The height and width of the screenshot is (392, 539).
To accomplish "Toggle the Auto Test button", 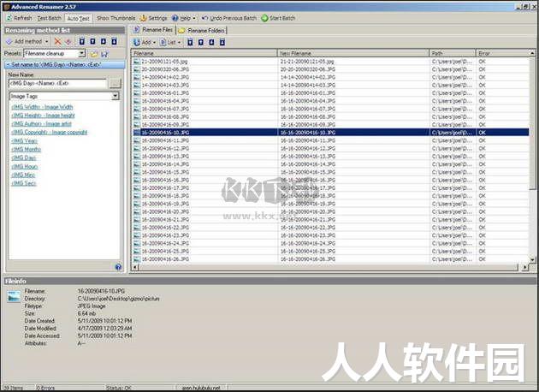I will (x=78, y=18).
